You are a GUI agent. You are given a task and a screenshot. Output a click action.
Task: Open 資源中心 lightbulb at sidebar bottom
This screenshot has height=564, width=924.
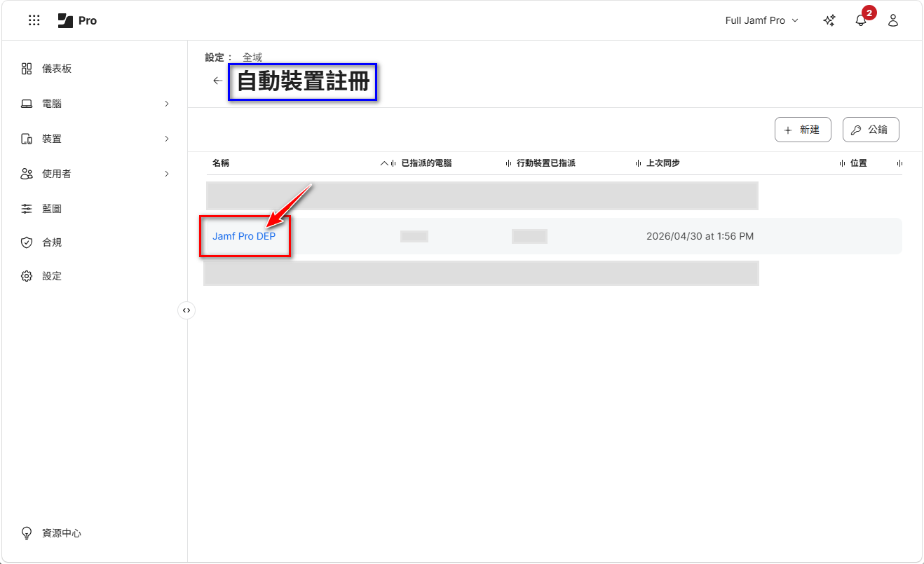click(27, 533)
